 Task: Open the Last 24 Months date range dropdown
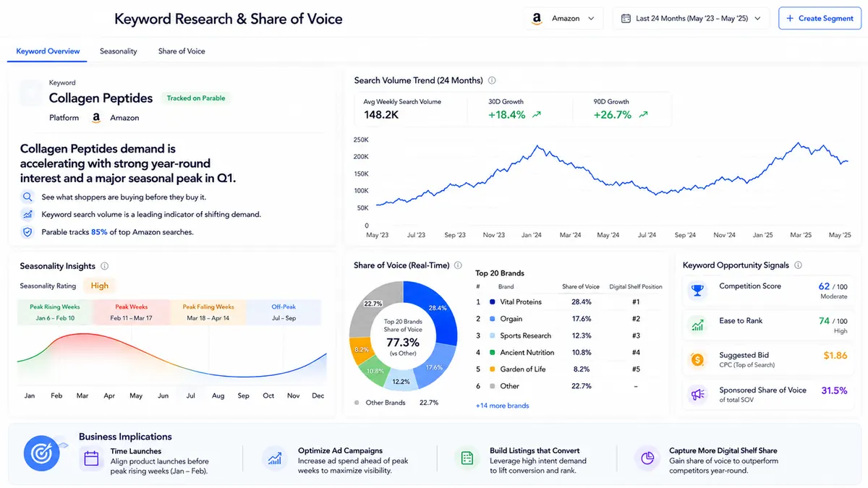(691, 19)
